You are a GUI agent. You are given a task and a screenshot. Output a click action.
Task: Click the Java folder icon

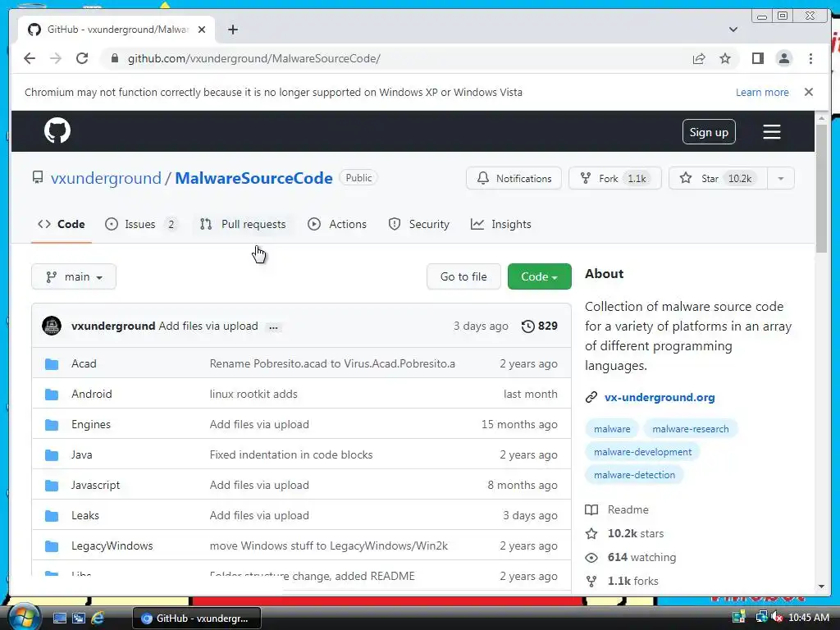tap(52, 455)
